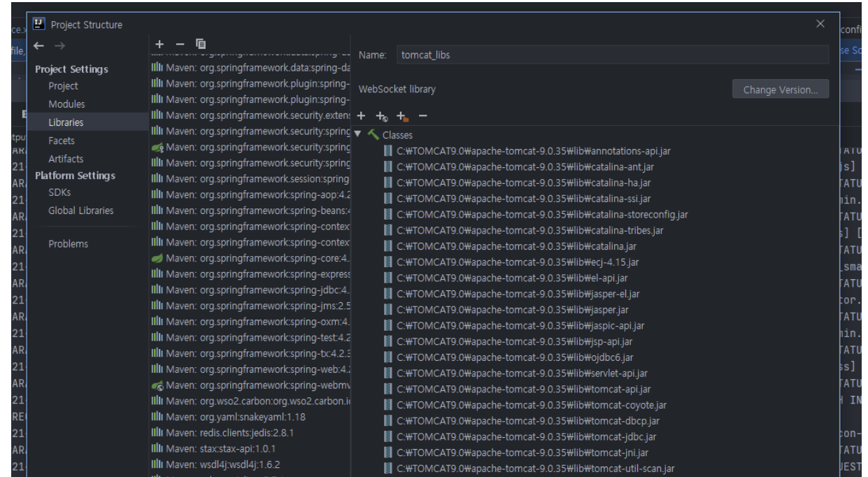Click library icon of spring-aop row

click(157, 194)
